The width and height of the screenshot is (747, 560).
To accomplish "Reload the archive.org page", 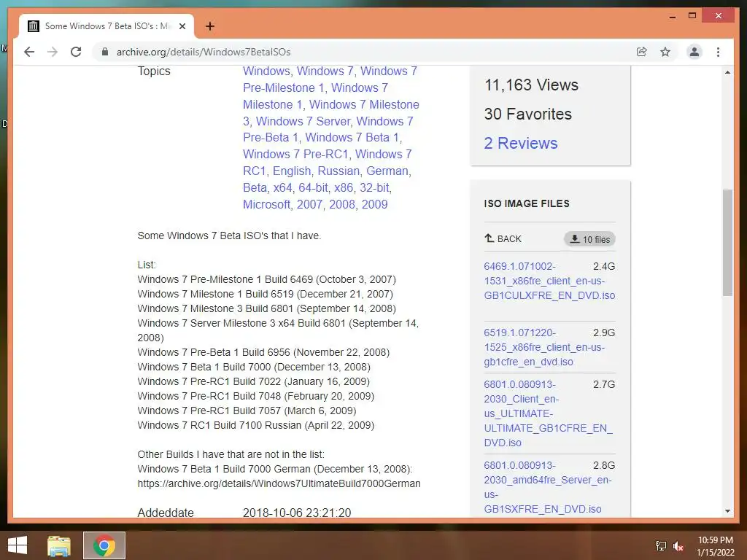I will pos(76,52).
